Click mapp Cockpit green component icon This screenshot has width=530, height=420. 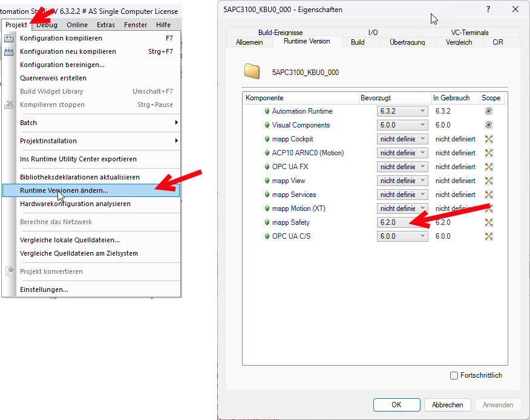(x=267, y=139)
